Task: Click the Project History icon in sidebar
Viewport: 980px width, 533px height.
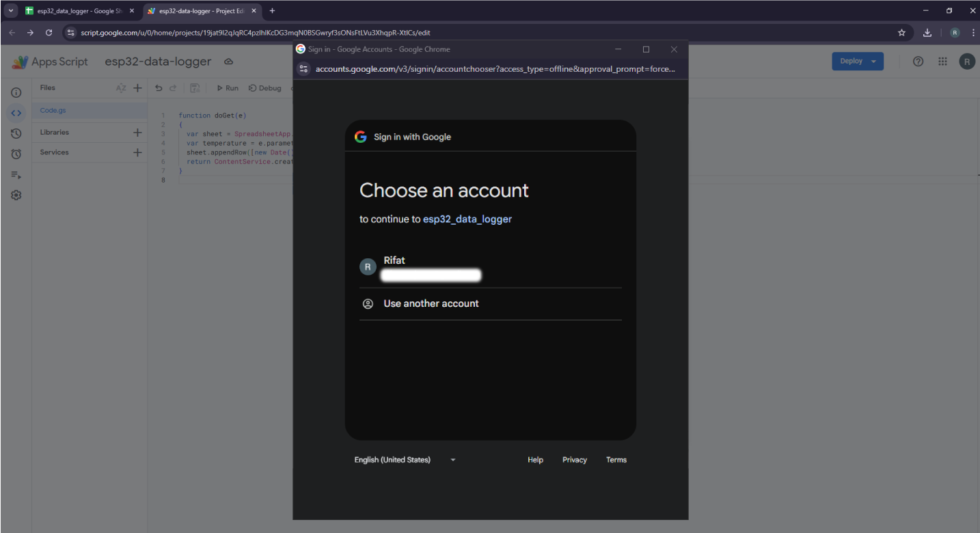Action: click(x=16, y=134)
